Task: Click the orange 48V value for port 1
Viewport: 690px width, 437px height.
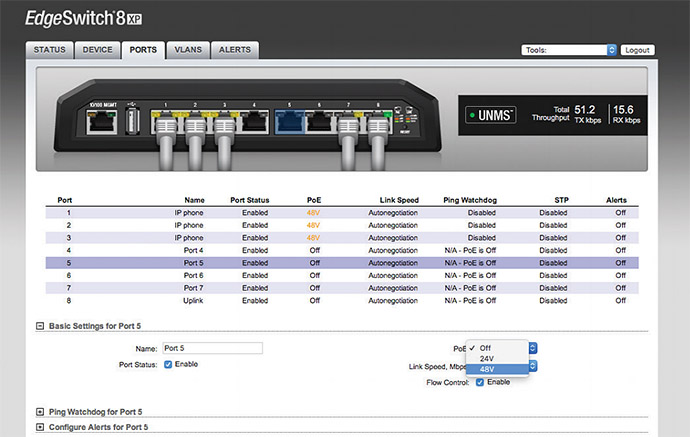Action: click(x=313, y=213)
